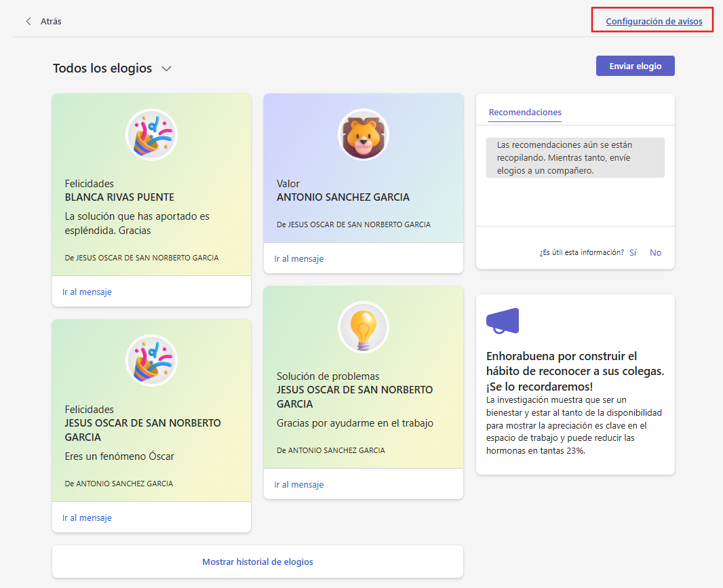This screenshot has height=588, width=723.
Task: Click the Enhorabuena por construir el hábito heading
Action: [x=575, y=371]
